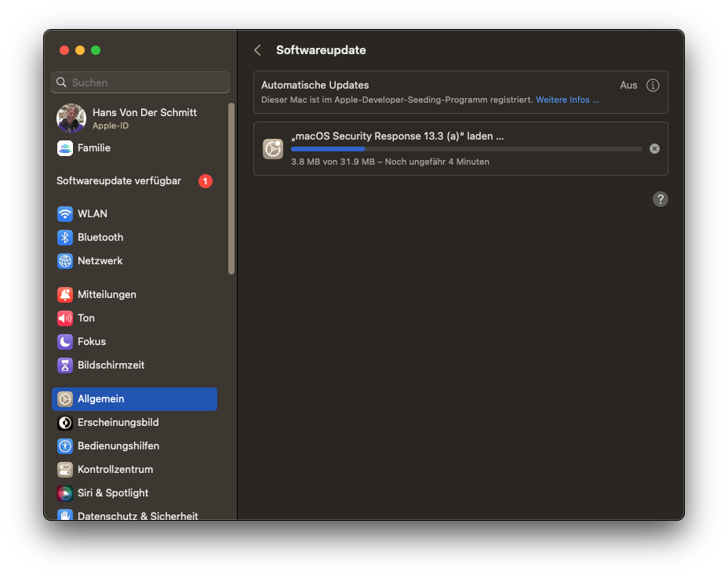Screen dimensions: 728x578
Task: Click the WLAN wifi icon
Action: (65, 214)
